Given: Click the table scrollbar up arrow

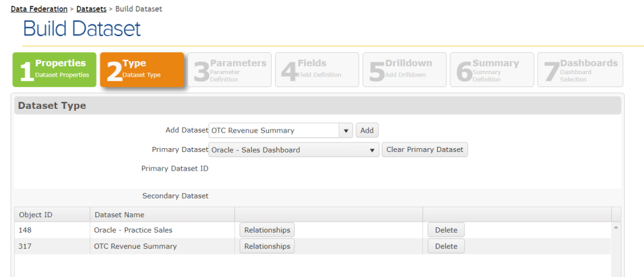Looking at the screenshot, I should pos(616,227).
